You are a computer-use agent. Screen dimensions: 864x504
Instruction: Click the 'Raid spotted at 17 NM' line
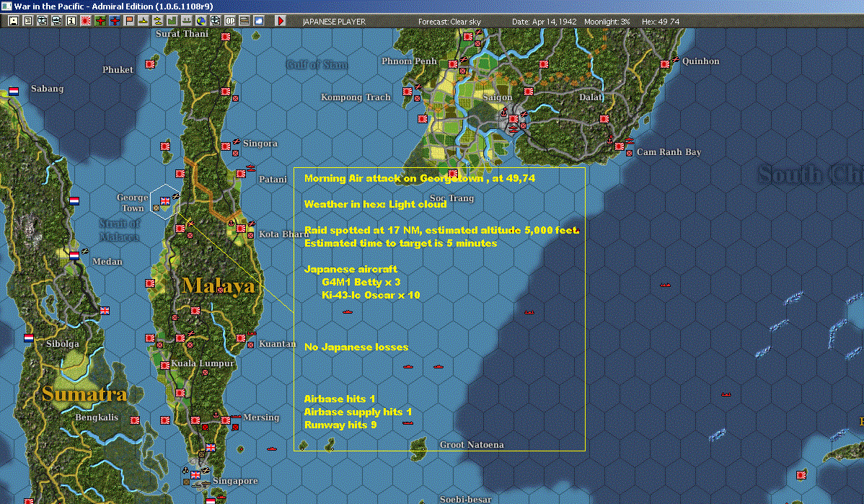[x=441, y=230]
